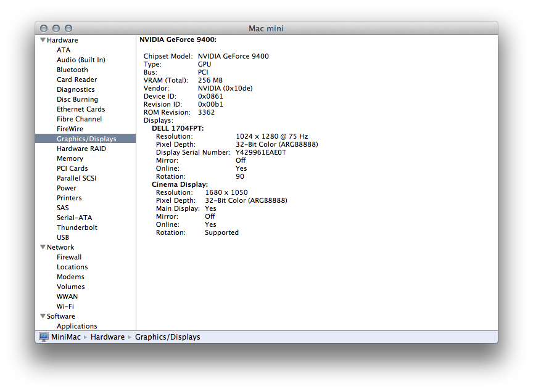The height and width of the screenshot is (392, 533).
Task: Click the resolution value 1680 x 1050
Action: [x=226, y=192]
